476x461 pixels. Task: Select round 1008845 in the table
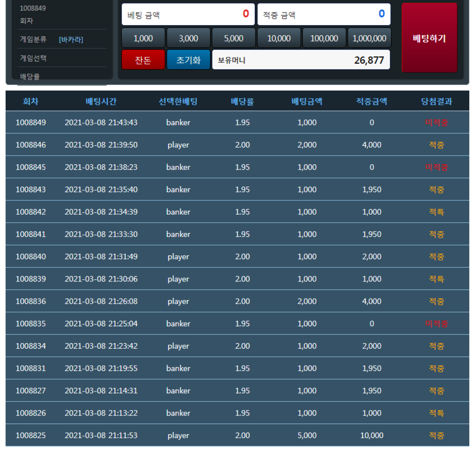click(31, 167)
